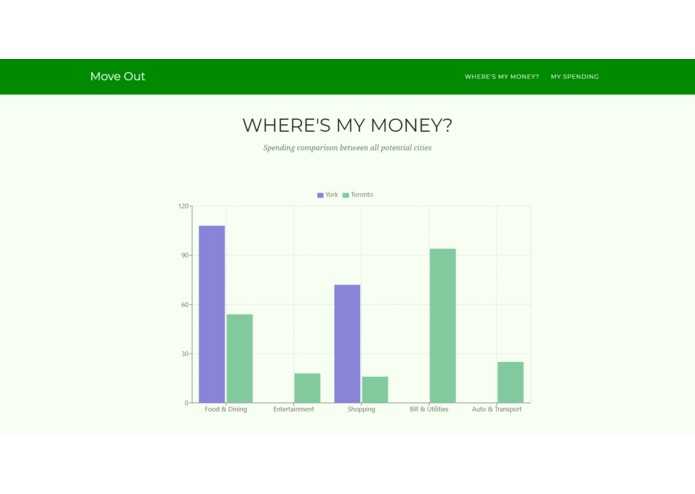Click the Entertainment axis label
Screen dimensions: 695x494
coord(293,409)
